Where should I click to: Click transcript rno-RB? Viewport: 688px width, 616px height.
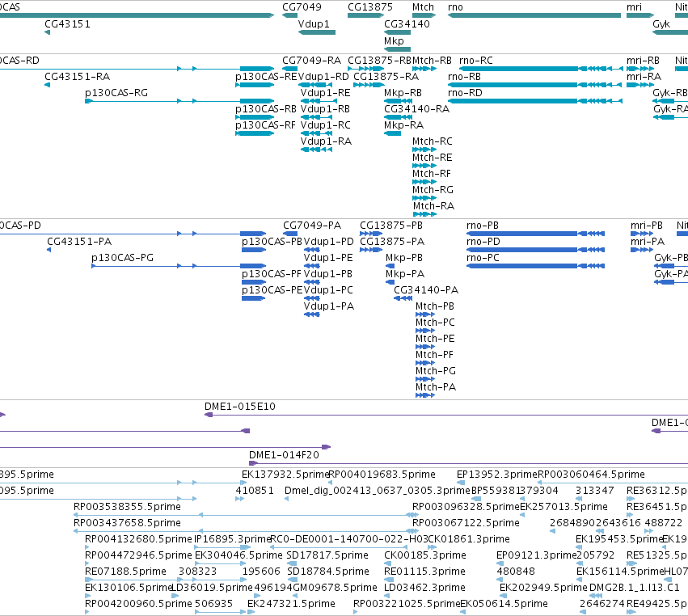535,85
